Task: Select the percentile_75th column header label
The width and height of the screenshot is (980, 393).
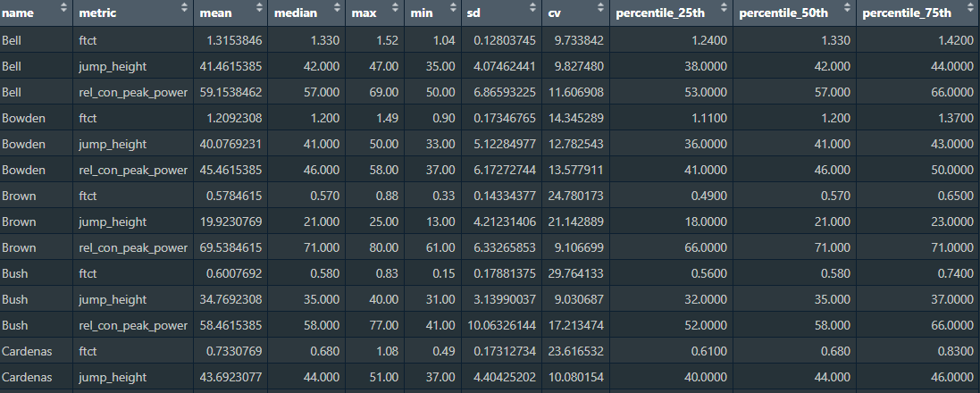Action: [906, 13]
